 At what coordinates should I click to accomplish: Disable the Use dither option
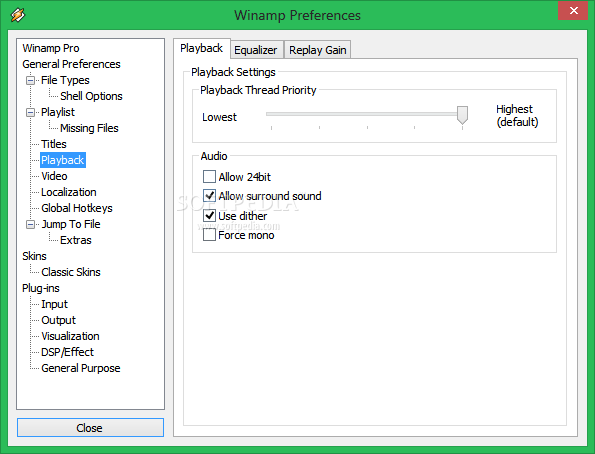[209, 216]
